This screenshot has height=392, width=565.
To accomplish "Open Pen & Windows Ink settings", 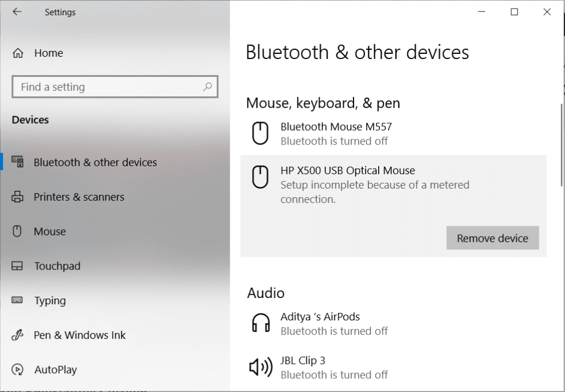I will click(x=80, y=335).
